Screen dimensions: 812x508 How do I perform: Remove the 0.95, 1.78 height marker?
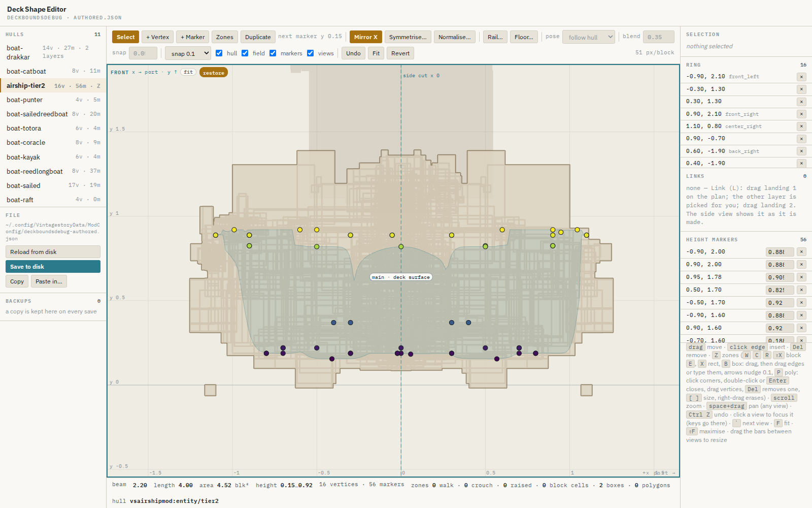tap(801, 277)
